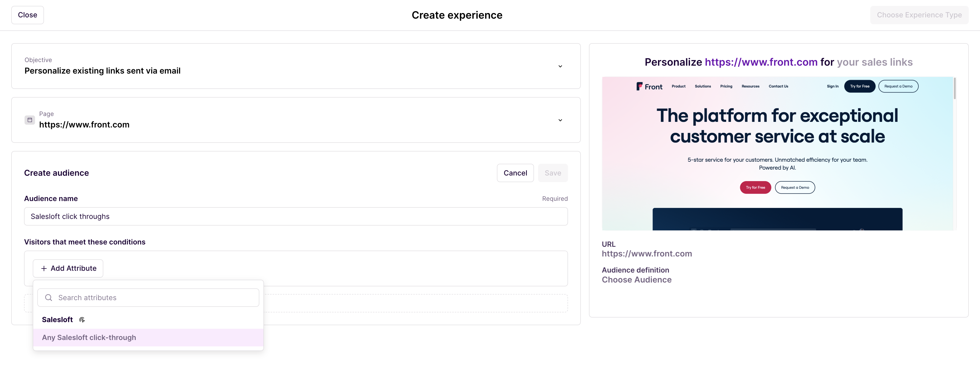Cancel audience creation
The width and height of the screenshot is (980, 387).
(515, 173)
